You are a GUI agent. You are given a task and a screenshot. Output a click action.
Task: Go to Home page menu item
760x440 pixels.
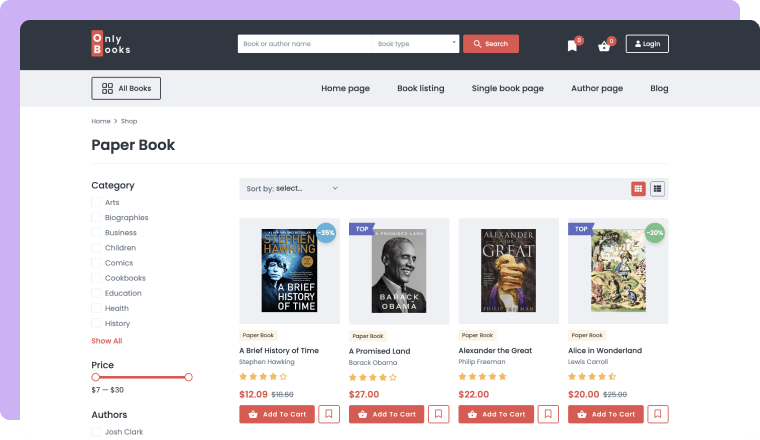[345, 88]
